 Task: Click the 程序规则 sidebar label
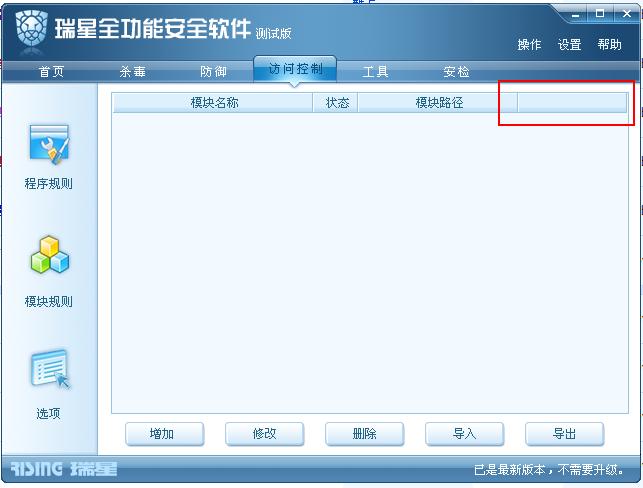tap(49, 183)
